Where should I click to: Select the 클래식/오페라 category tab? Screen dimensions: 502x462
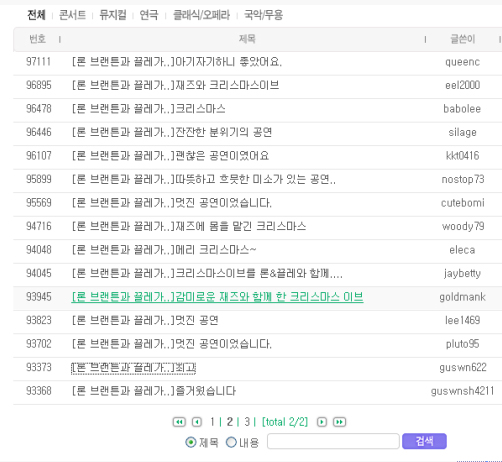click(x=201, y=15)
